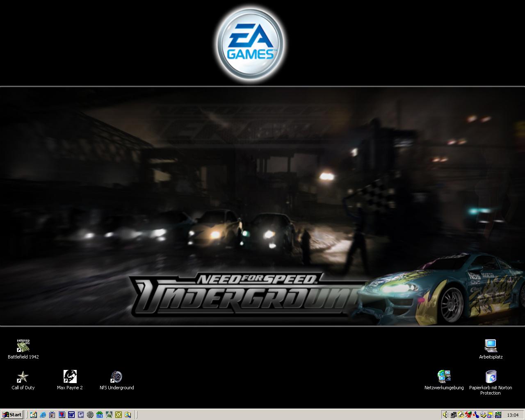Click the Start button
Viewport: 525px width, 420px height.
point(12,415)
